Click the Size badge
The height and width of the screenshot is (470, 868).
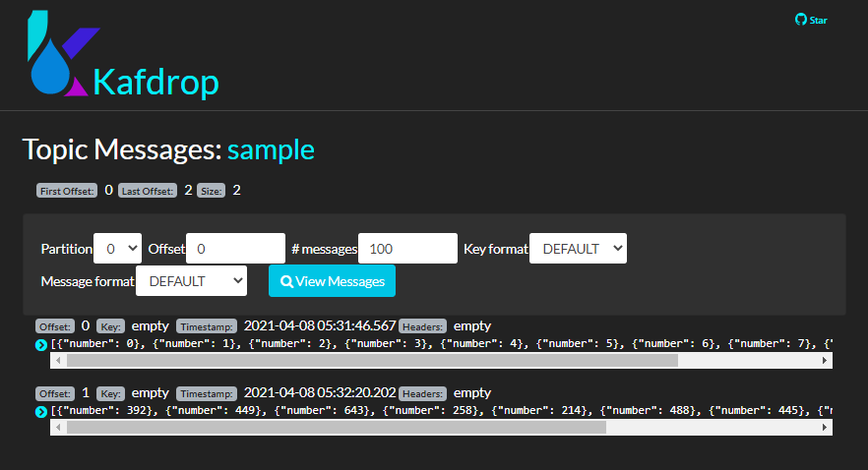point(211,191)
